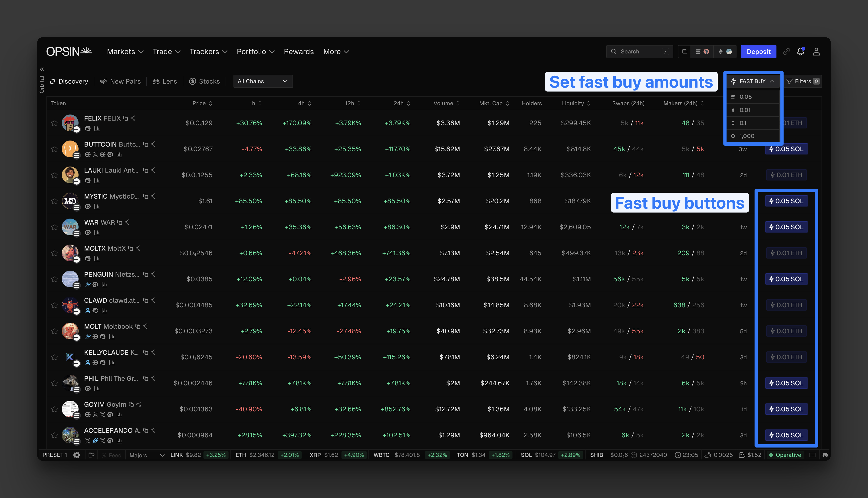
Task: Open settings gear beside PRESET 1
Action: (x=77, y=455)
